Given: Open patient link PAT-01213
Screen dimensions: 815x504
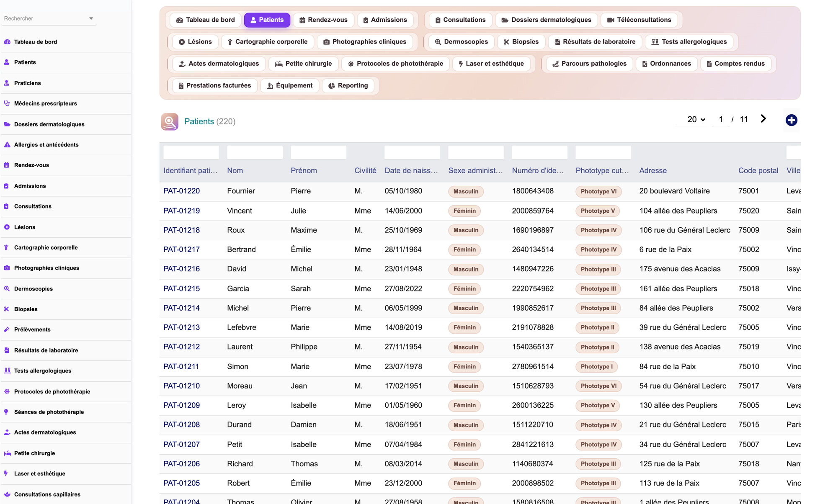Looking at the screenshot, I should pos(181,327).
